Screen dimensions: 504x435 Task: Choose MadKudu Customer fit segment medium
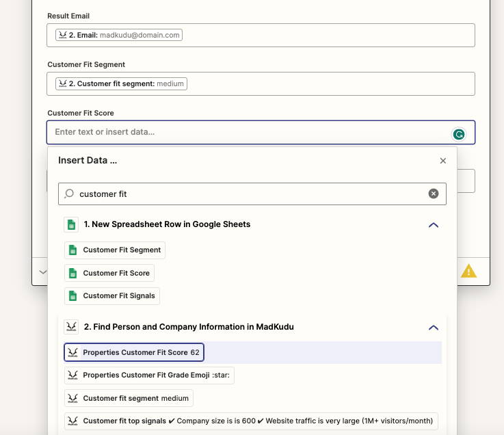click(x=129, y=398)
